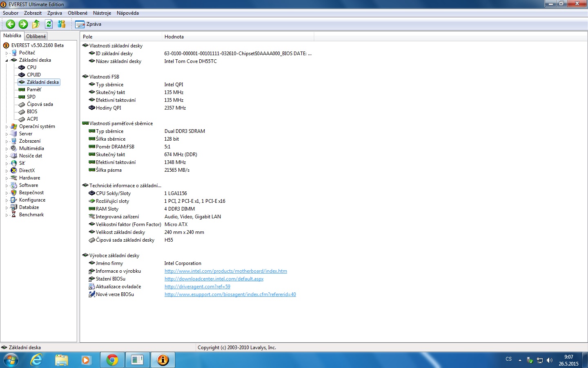Click the Hodnota column header
This screenshot has width=588, height=368.
click(238, 37)
